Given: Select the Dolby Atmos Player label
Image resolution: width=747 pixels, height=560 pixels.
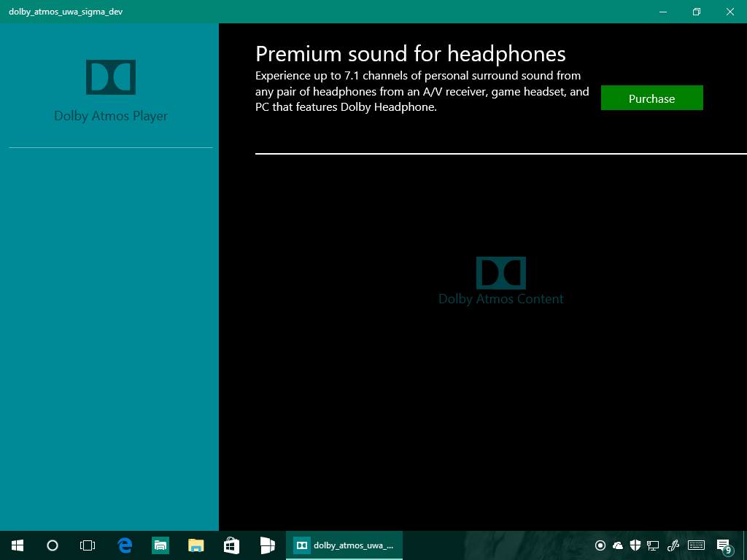Looking at the screenshot, I should (x=111, y=116).
